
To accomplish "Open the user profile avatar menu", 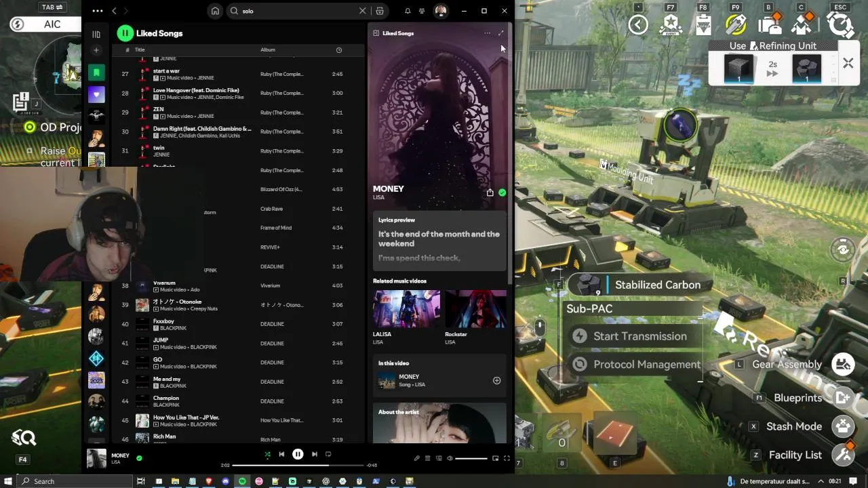I will (441, 11).
